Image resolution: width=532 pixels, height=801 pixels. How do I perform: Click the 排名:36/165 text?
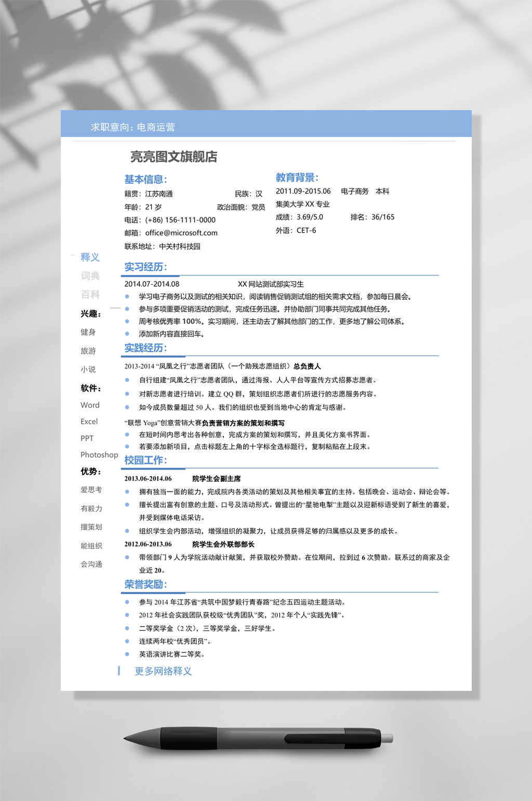[x=373, y=217]
